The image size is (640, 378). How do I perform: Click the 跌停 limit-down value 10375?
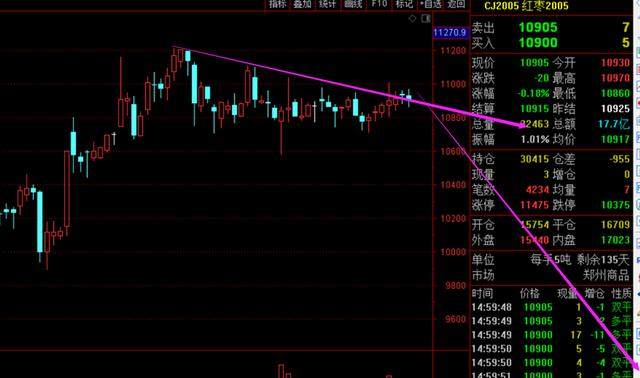pyautogui.click(x=616, y=205)
